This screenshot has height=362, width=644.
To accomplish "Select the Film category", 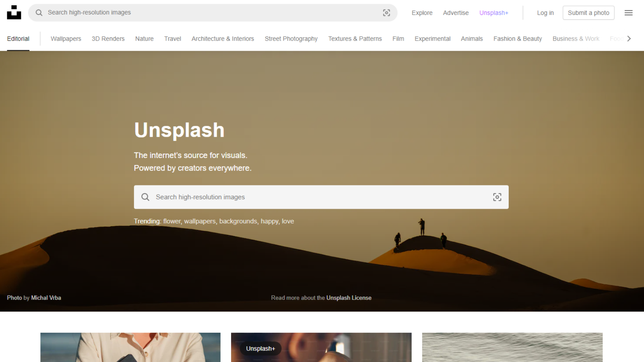I will point(398,39).
